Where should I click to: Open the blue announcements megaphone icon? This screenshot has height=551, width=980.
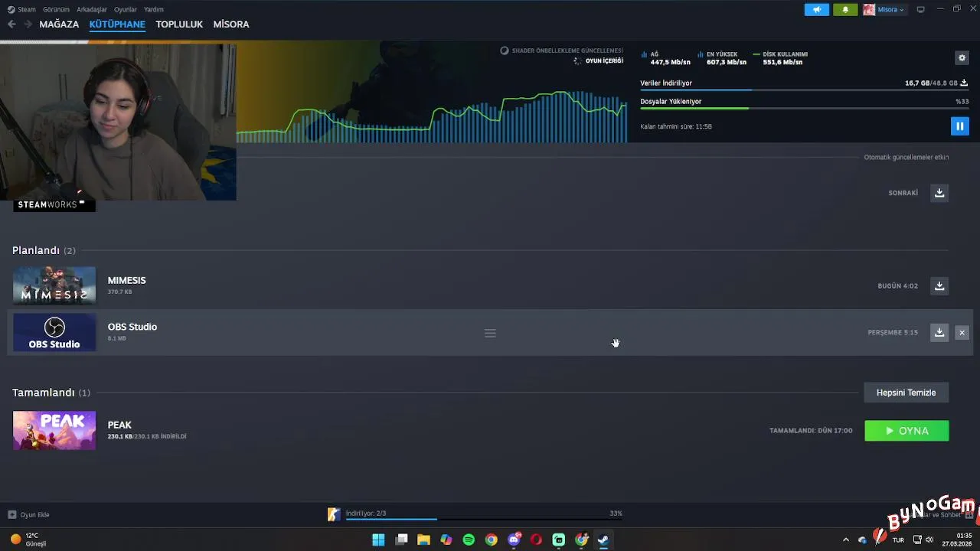click(816, 9)
